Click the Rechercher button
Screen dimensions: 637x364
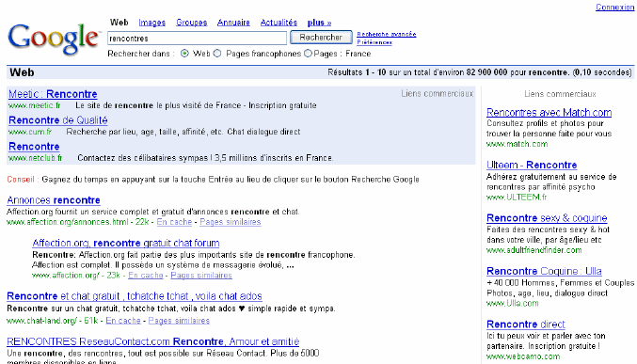pos(321,38)
